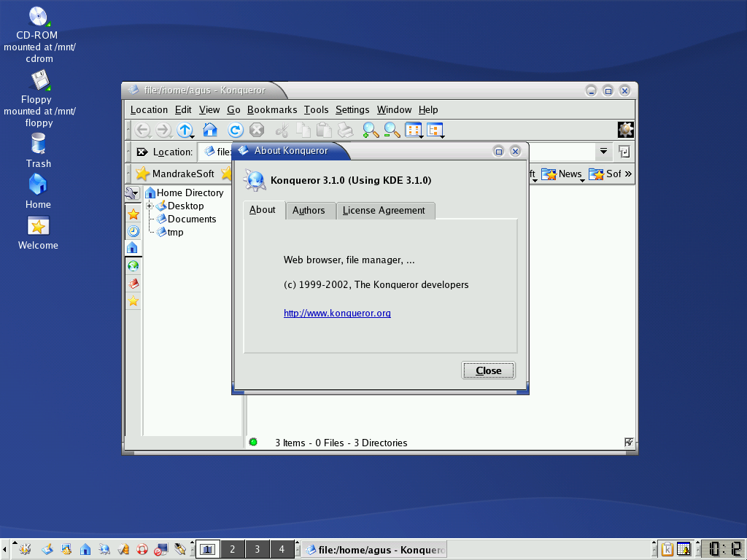
Task: Select the About tab in dialog
Action: click(x=263, y=210)
